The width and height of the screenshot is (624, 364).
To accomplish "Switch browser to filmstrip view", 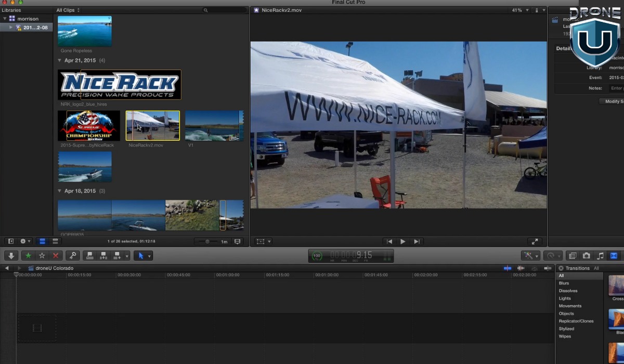I will click(x=43, y=241).
